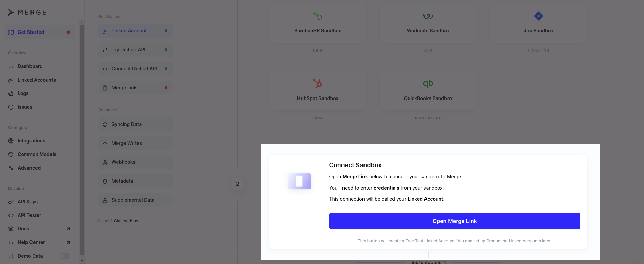Click the Webhooks hook icon
This screenshot has height=264, width=644.
(105, 162)
